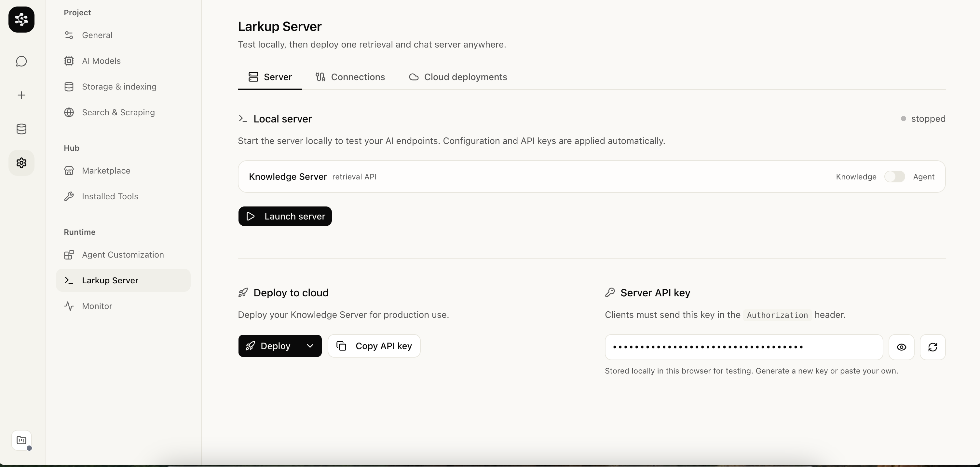The height and width of the screenshot is (467, 980).
Task: Click the Cloud deployments cloud icon
Action: 414,77
